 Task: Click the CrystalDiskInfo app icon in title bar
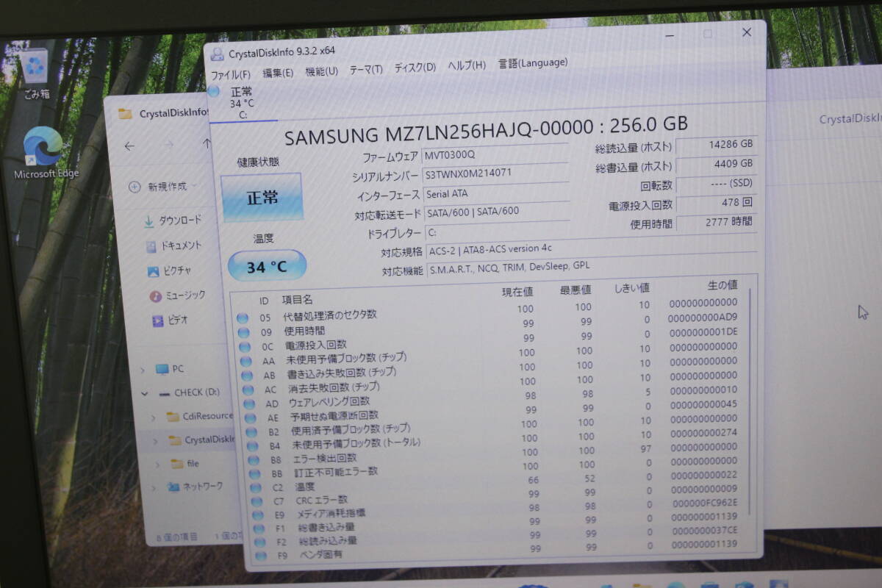[x=217, y=52]
